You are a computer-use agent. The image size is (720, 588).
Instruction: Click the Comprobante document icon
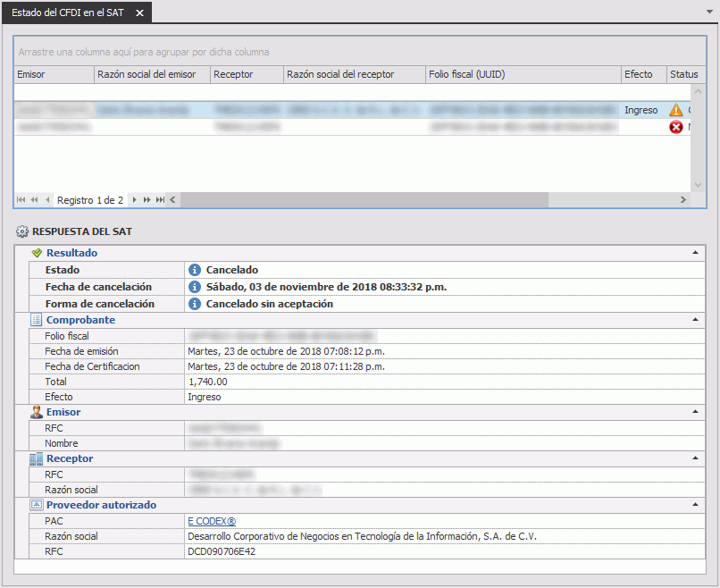[36, 320]
